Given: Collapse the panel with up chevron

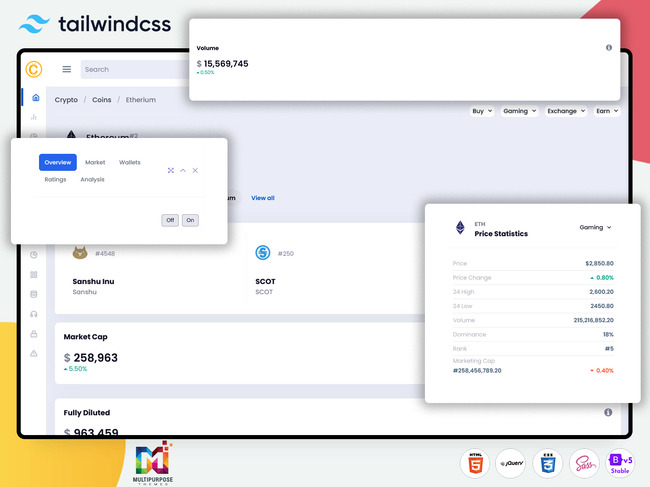Looking at the screenshot, I should [x=183, y=170].
